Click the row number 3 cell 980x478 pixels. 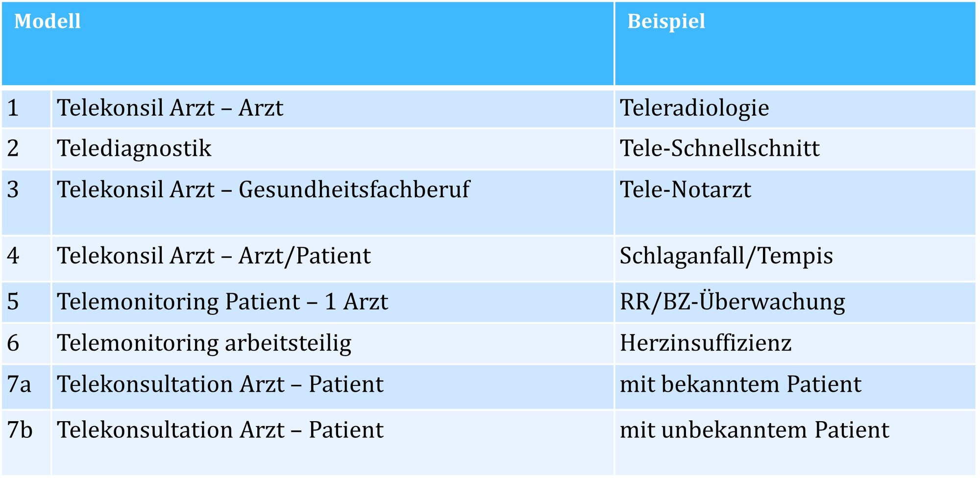[x=13, y=190]
